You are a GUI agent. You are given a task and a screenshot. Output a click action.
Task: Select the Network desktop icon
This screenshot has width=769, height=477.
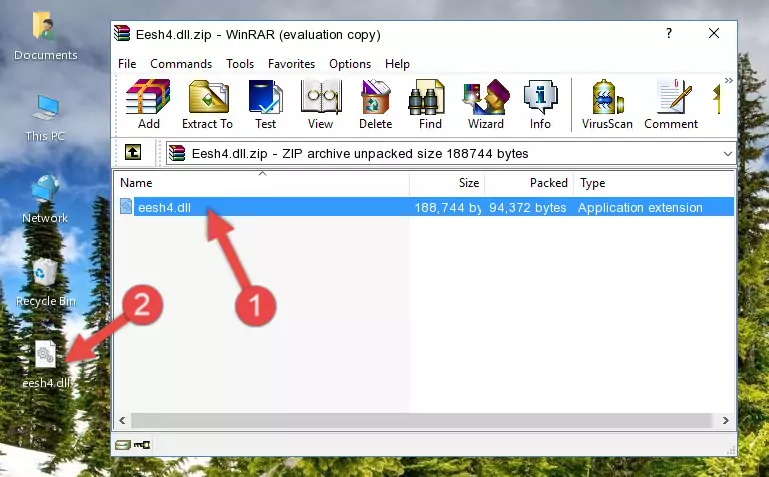pyautogui.click(x=45, y=199)
